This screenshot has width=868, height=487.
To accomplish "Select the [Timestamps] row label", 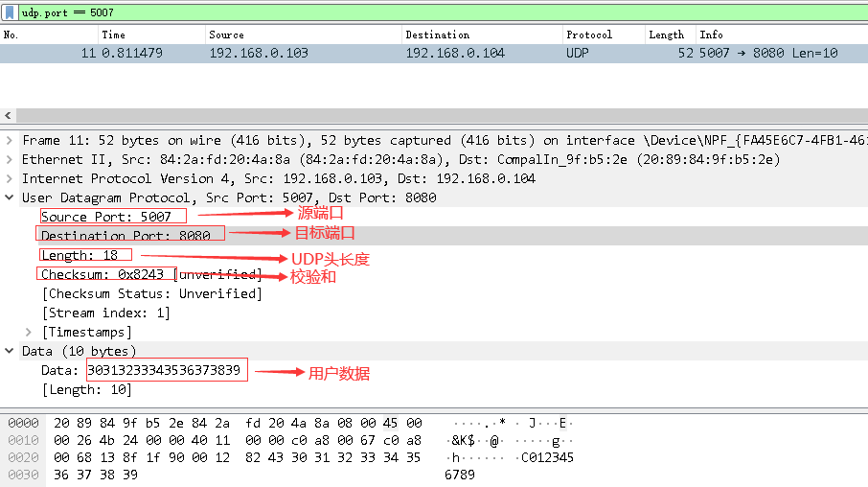I will point(87,332).
